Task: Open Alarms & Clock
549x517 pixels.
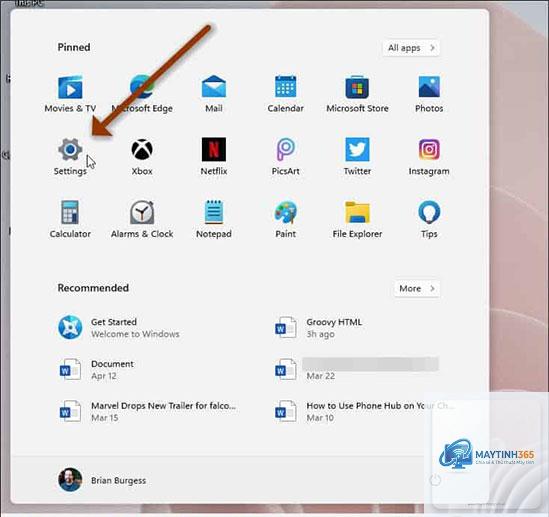Action: (x=142, y=219)
